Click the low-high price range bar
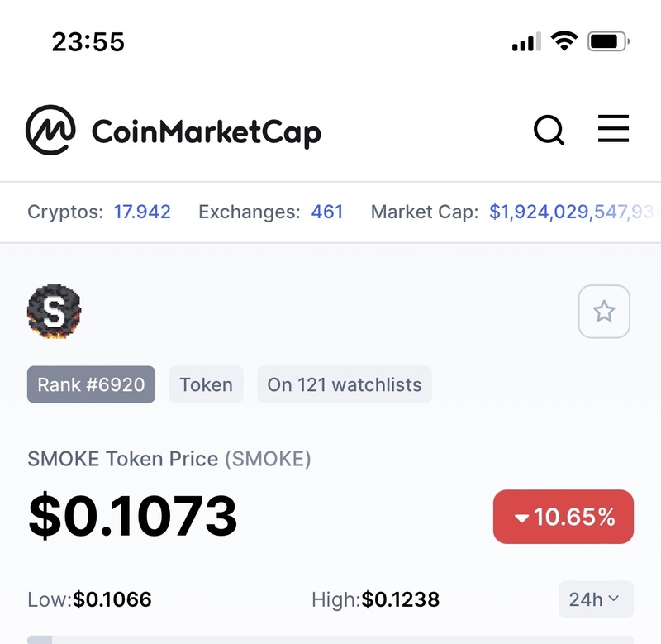The width and height of the screenshot is (661, 644). point(330,639)
